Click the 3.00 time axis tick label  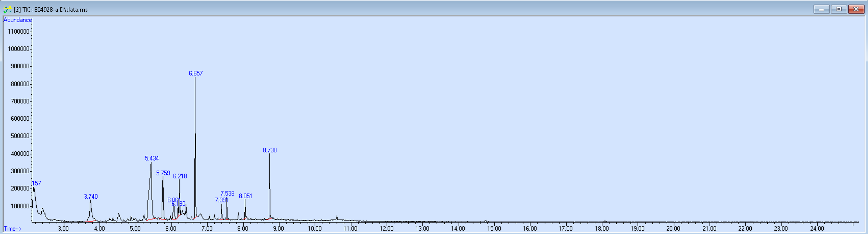[63, 228]
